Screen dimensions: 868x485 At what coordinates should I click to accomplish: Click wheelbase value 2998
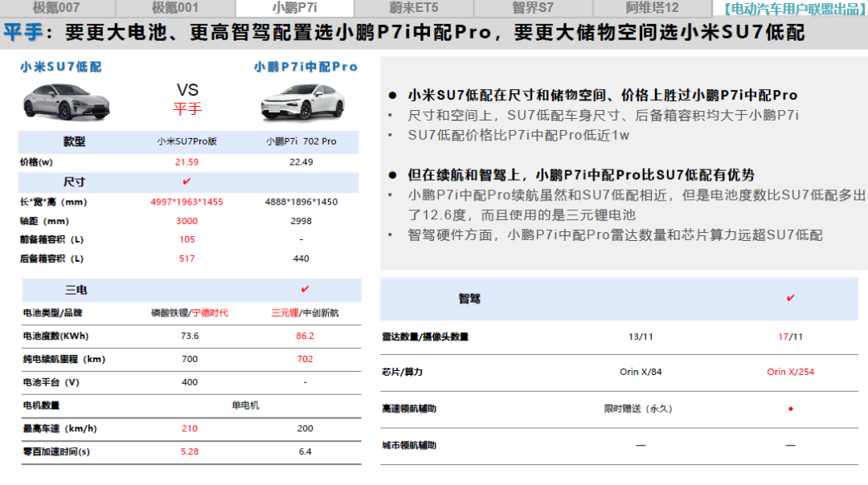coord(301,221)
